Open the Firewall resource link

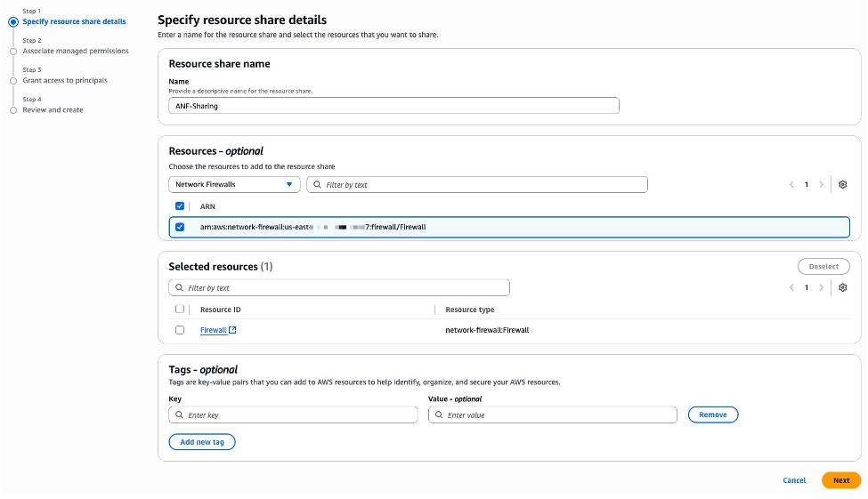click(x=213, y=330)
